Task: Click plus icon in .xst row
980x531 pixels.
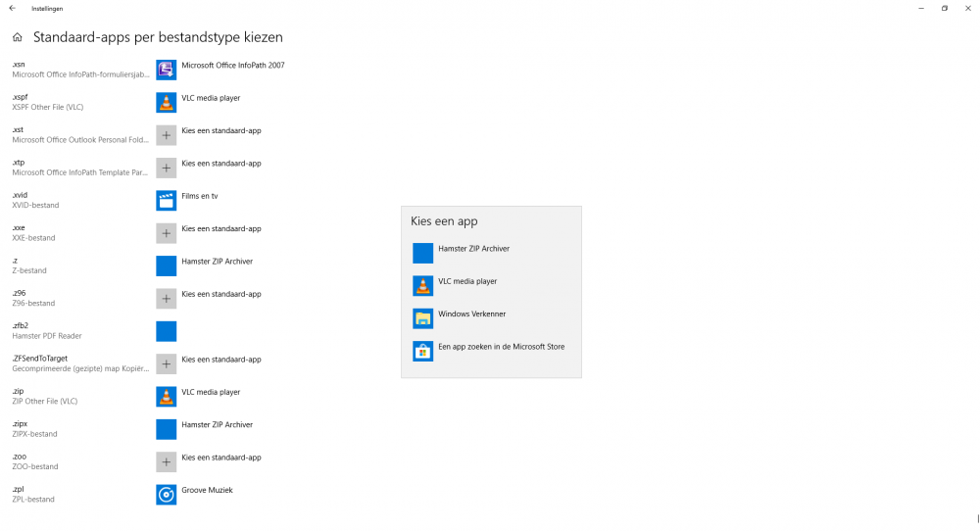Action: (167, 135)
